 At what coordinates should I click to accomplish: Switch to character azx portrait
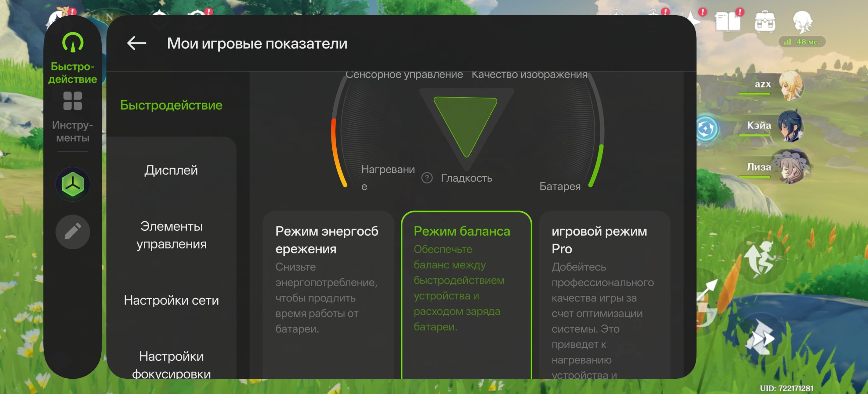(791, 85)
